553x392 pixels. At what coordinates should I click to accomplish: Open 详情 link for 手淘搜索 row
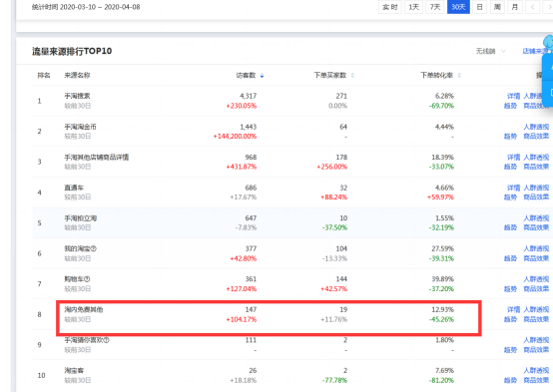coord(513,96)
